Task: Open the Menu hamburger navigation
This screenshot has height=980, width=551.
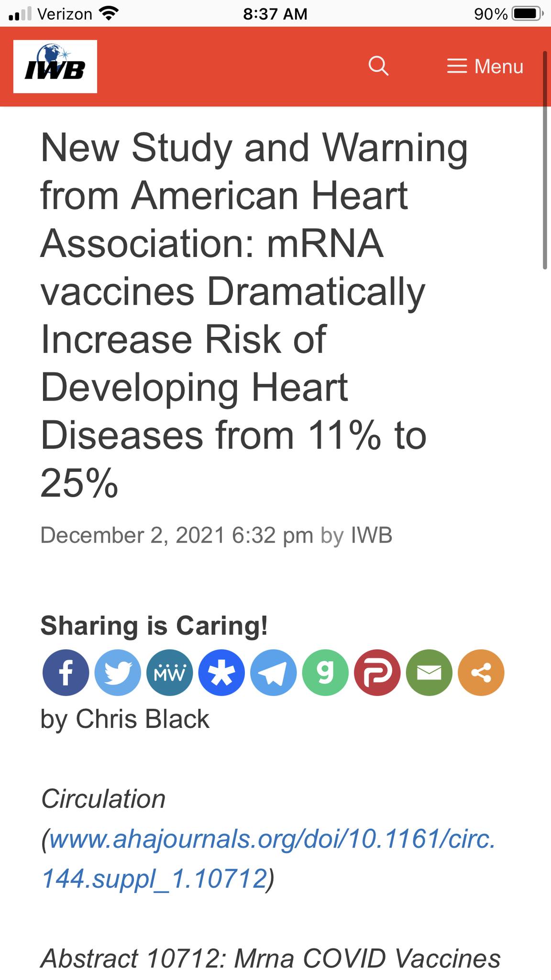Action: (x=485, y=67)
